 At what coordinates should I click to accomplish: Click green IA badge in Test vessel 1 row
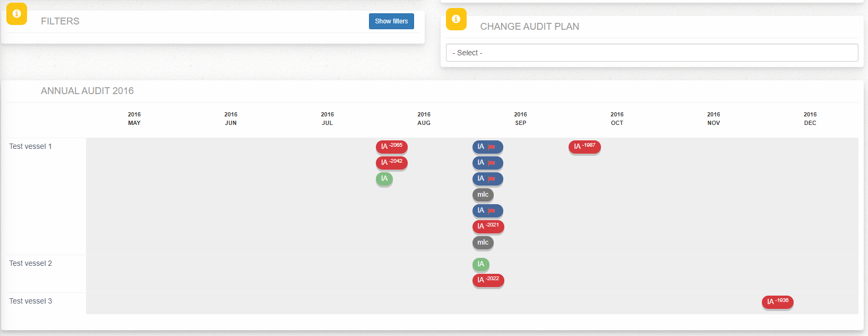(384, 179)
